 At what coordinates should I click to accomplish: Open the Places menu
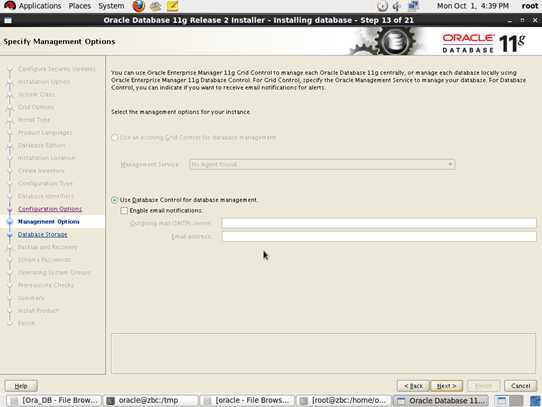pyautogui.click(x=80, y=6)
